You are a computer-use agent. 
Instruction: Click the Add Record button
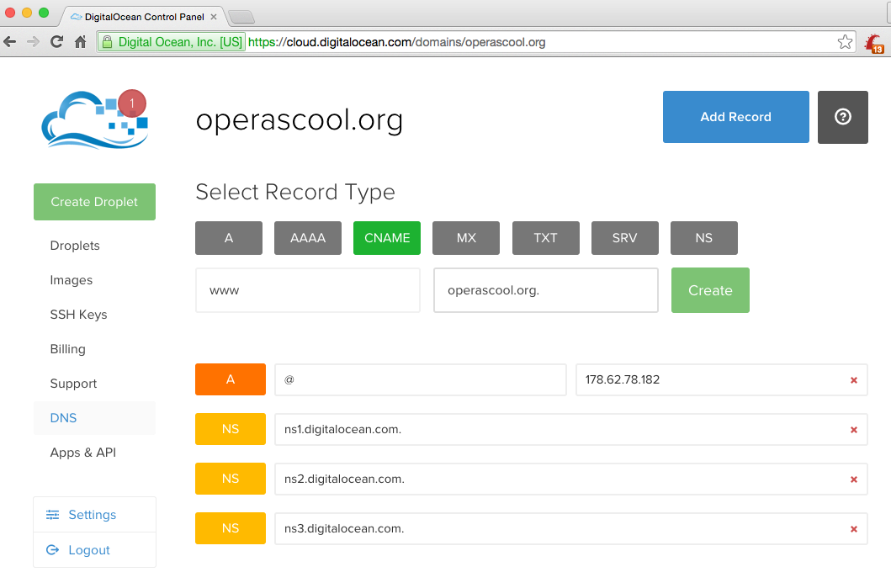click(x=736, y=117)
